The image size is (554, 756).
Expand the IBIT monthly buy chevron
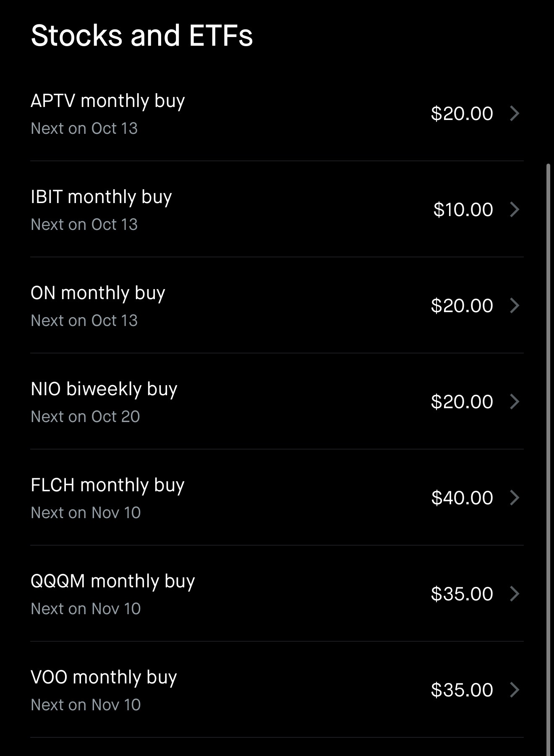coord(515,209)
